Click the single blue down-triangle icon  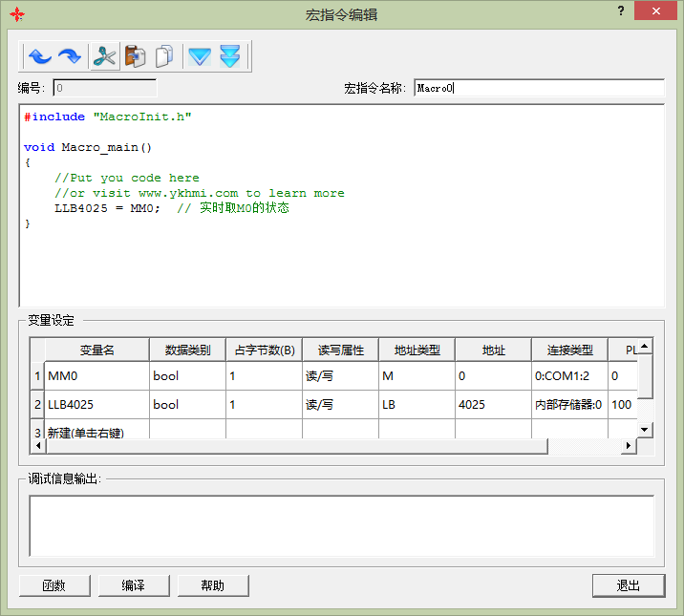pos(199,56)
